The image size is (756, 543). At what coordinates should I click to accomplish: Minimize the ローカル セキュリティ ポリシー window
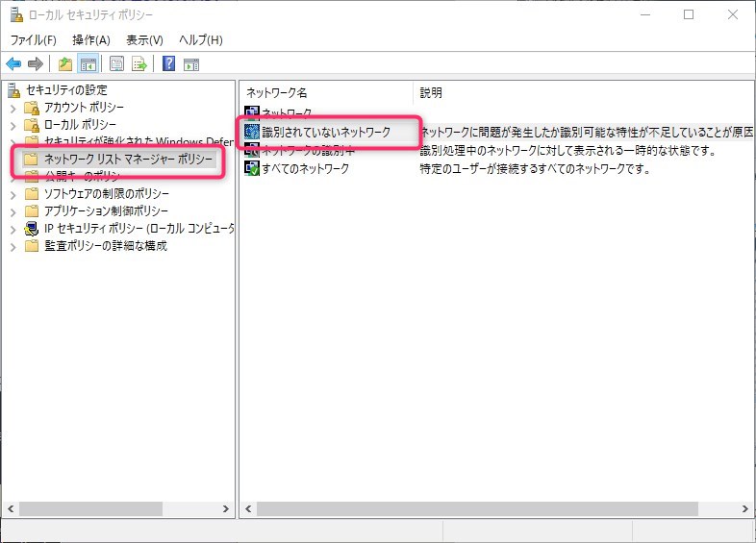point(645,15)
